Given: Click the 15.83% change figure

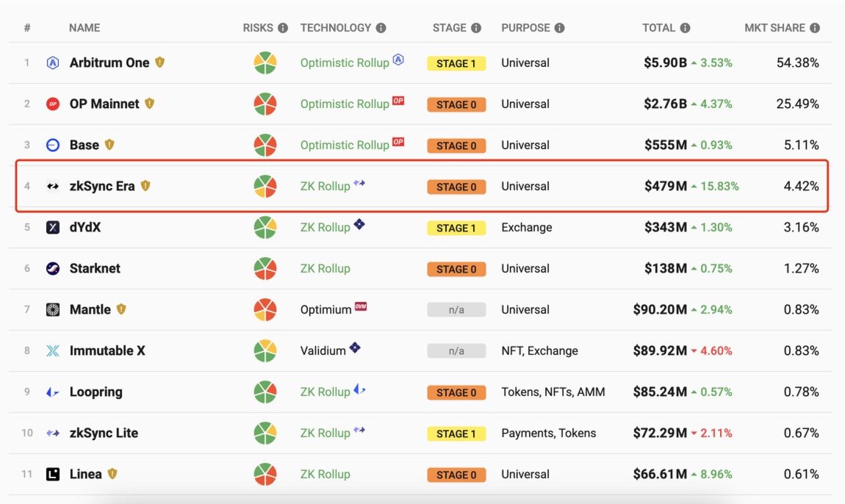Looking at the screenshot, I should (719, 187).
